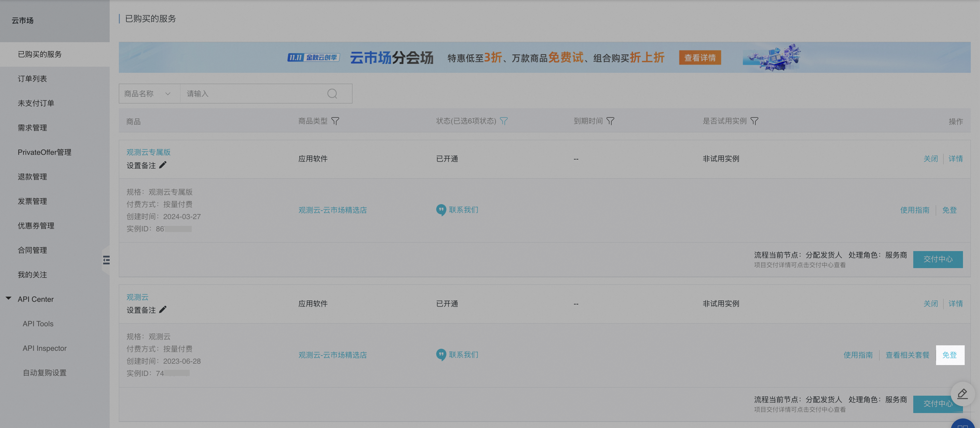980x428 pixels.
Task: Open the 状态 filter funnel icon
Action: (x=504, y=121)
